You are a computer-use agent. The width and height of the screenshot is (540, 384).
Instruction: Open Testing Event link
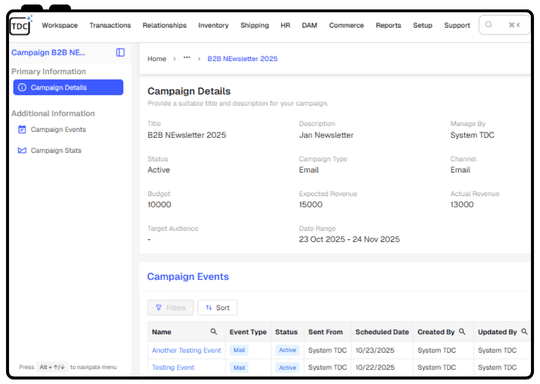click(x=173, y=367)
